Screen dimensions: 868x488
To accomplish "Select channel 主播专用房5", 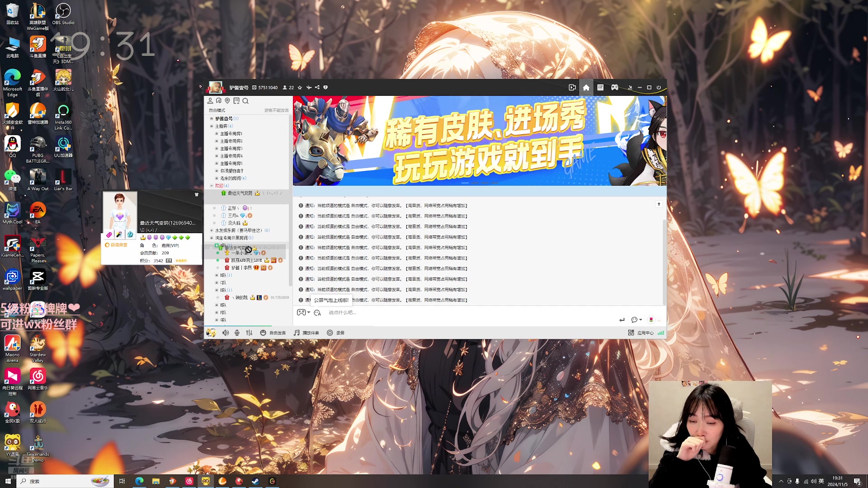I will click(x=231, y=164).
